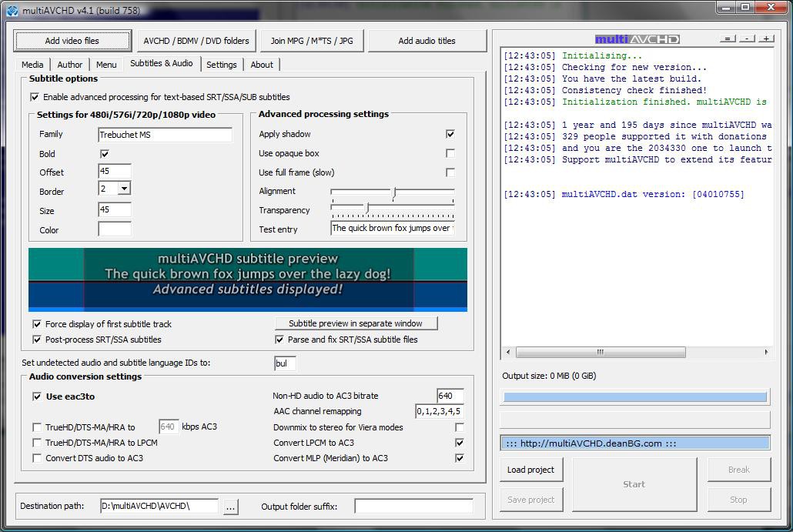Enable TrueHD/DTS-MA/HRA to kbps AC3
Image resolution: width=793 pixels, height=532 pixels.
[37, 427]
